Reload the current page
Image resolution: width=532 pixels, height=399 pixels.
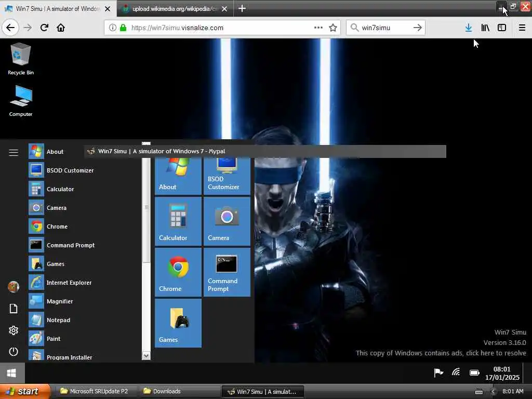coord(44,28)
